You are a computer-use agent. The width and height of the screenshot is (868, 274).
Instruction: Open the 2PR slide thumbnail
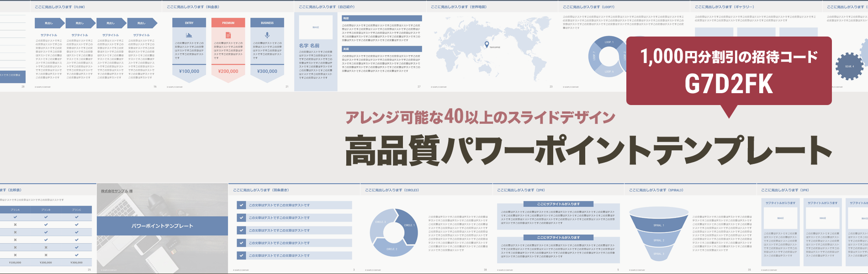pos(558,229)
